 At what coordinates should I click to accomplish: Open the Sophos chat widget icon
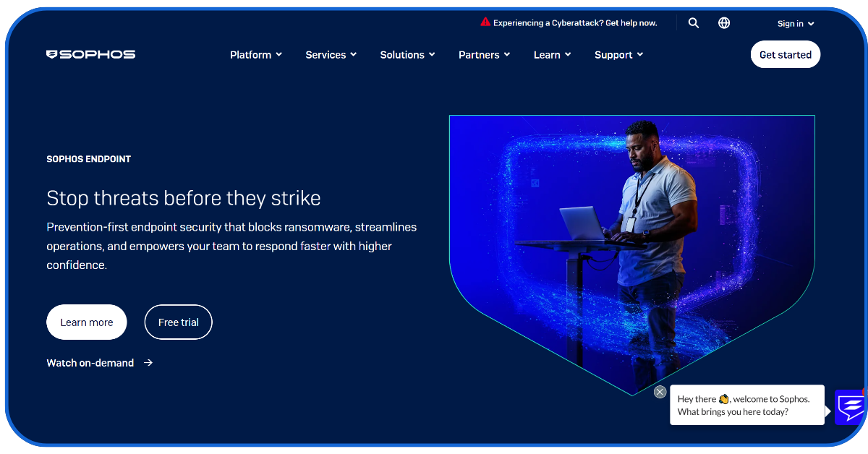pos(850,407)
